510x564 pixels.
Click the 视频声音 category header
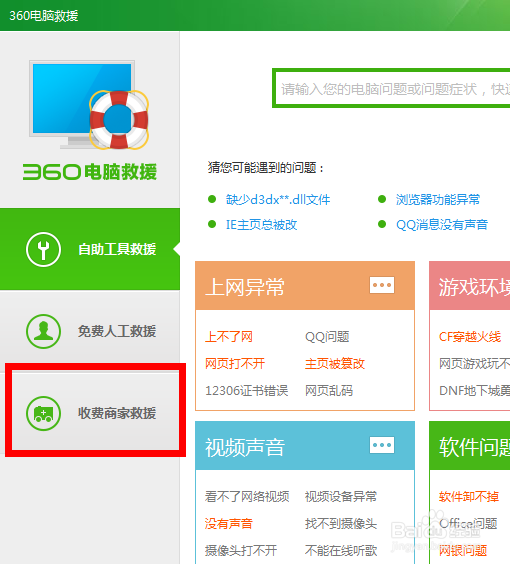click(x=305, y=446)
